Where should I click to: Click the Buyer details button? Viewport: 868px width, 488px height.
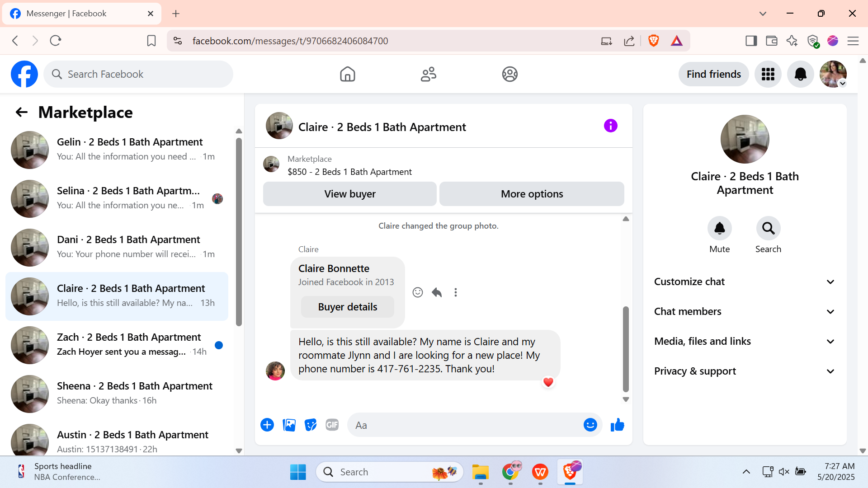pyautogui.click(x=347, y=307)
